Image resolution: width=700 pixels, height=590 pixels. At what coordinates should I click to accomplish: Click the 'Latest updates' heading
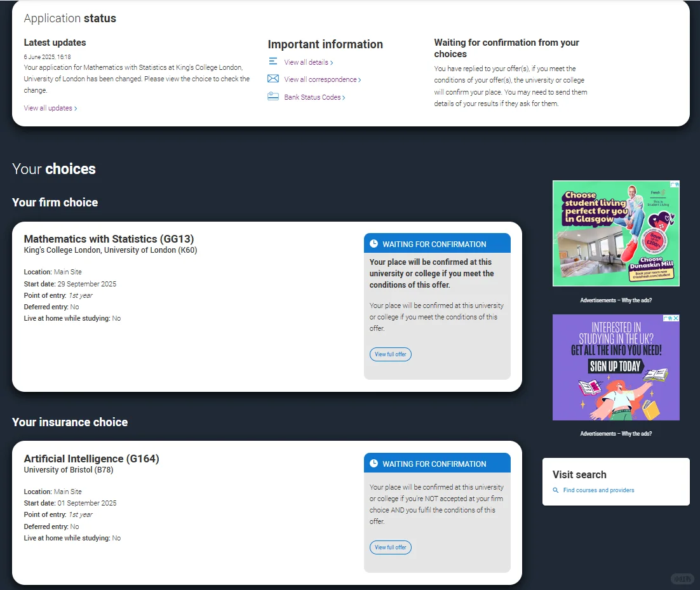(55, 43)
